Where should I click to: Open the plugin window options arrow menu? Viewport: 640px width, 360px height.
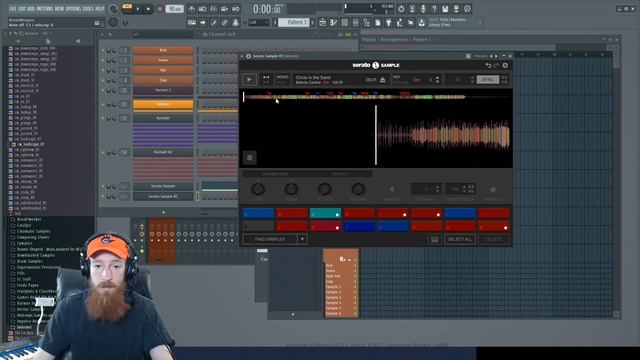tap(242, 56)
